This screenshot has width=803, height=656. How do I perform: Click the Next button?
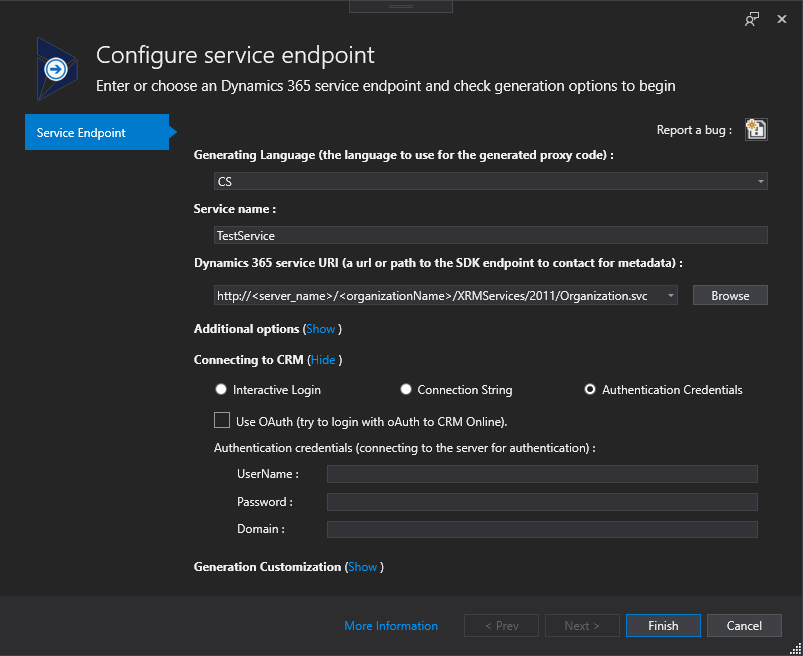pos(582,626)
